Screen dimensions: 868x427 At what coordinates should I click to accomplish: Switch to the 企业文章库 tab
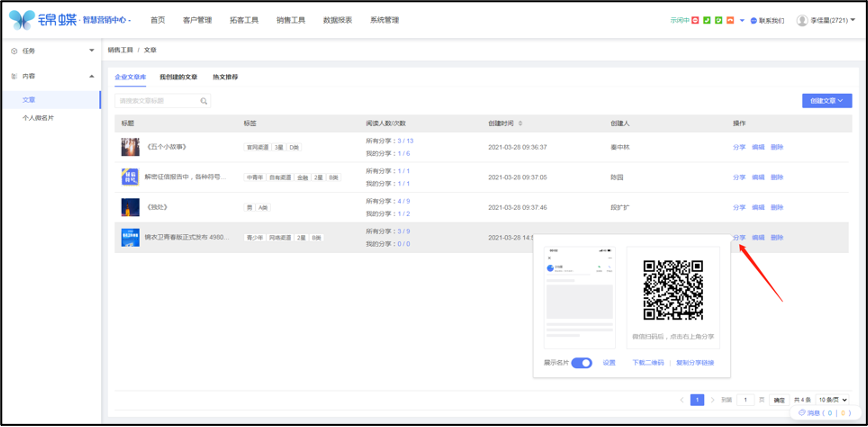click(130, 77)
